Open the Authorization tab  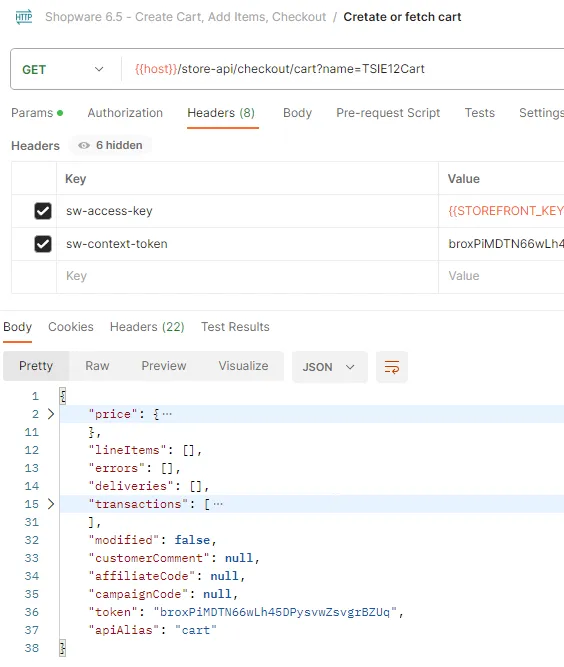coord(125,113)
